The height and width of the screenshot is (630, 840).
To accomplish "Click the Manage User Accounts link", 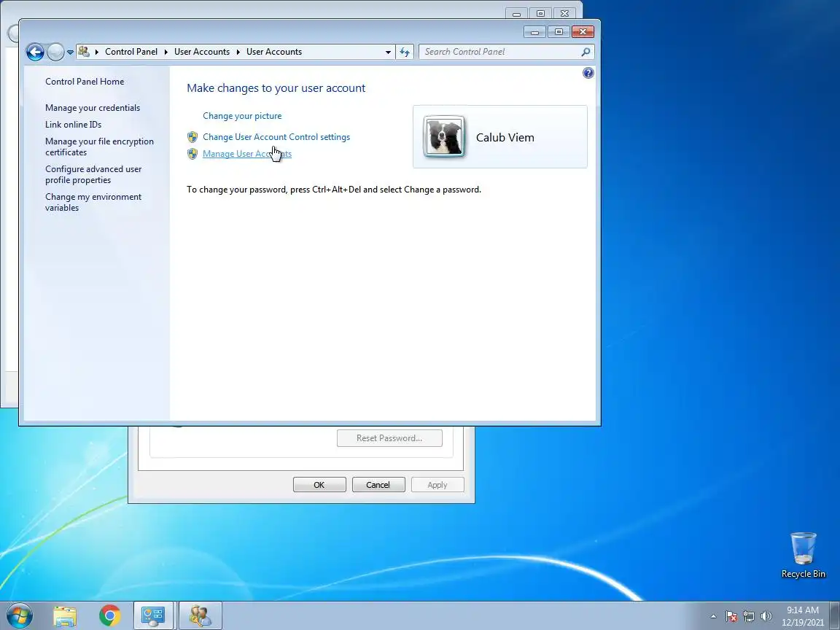I will pos(247,154).
